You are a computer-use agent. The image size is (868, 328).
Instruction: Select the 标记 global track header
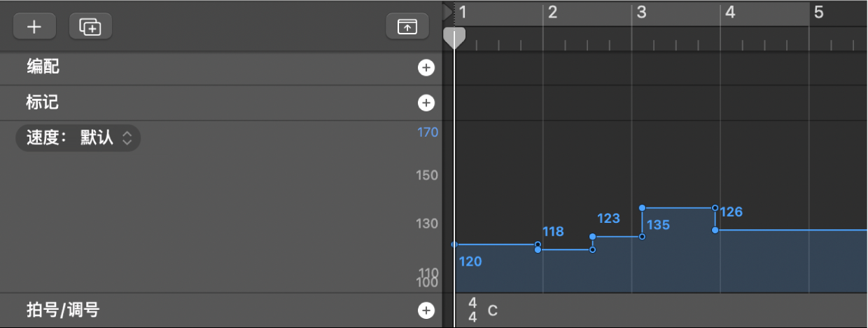[43, 103]
